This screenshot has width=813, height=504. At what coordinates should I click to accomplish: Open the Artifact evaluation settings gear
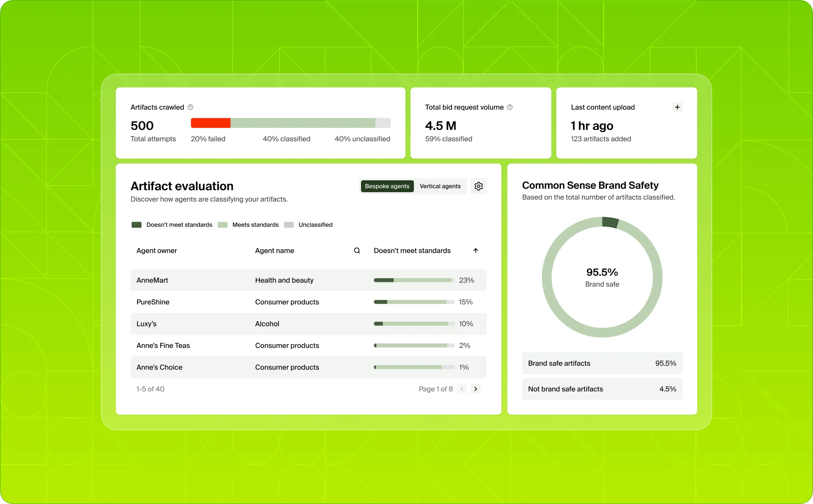point(478,186)
